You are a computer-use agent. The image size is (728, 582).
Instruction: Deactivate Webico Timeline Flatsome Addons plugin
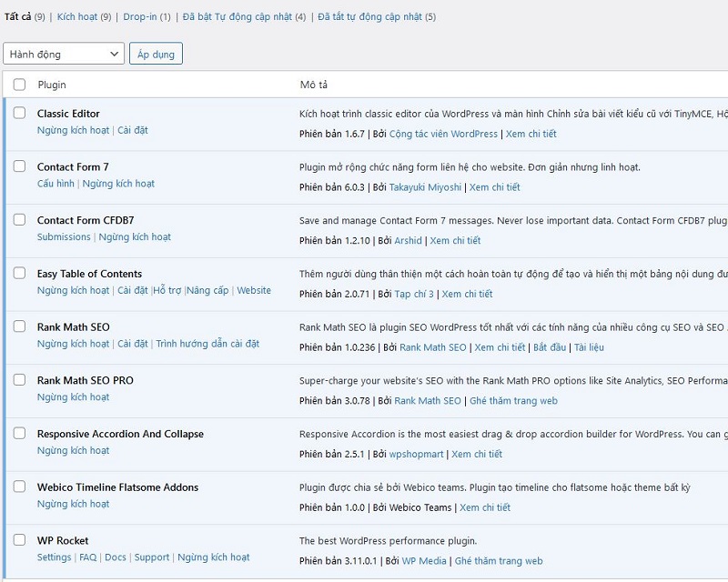(x=74, y=504)
